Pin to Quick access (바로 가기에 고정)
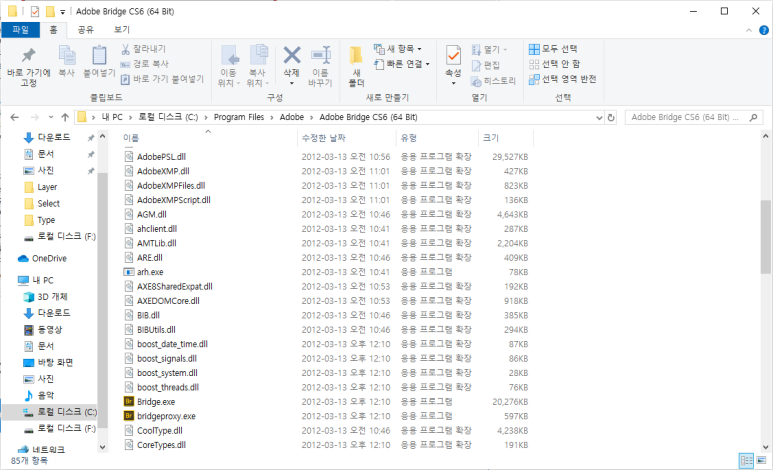The width and height of the screenshot is (773, 470). tap(29, 67)
